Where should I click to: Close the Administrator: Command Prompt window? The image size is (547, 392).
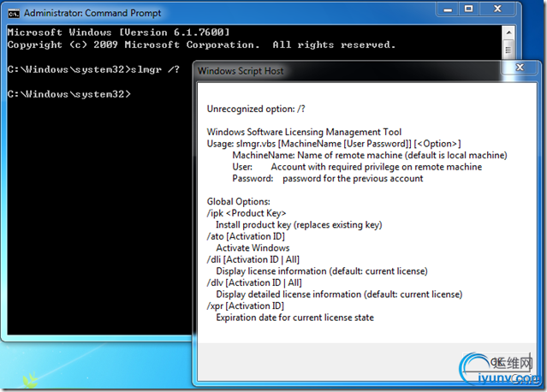click(x=498, y=9)
